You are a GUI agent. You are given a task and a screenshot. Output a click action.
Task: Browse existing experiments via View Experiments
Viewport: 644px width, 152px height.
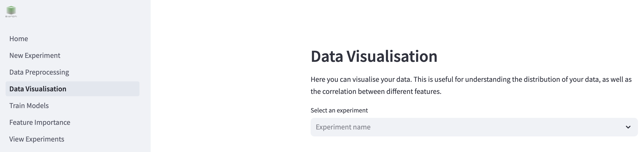(37, 139)
